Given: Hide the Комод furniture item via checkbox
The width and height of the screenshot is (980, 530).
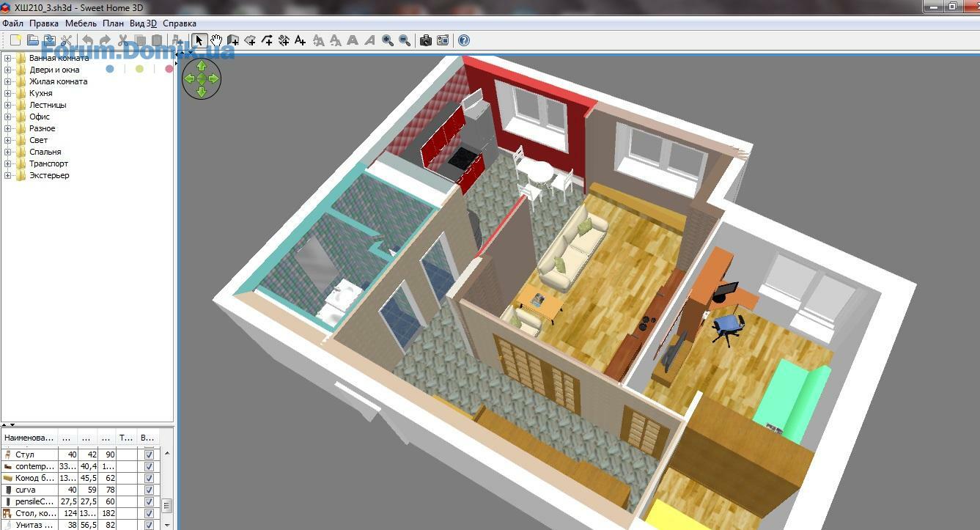Looking at the screenshot, I should click(149, 478).
